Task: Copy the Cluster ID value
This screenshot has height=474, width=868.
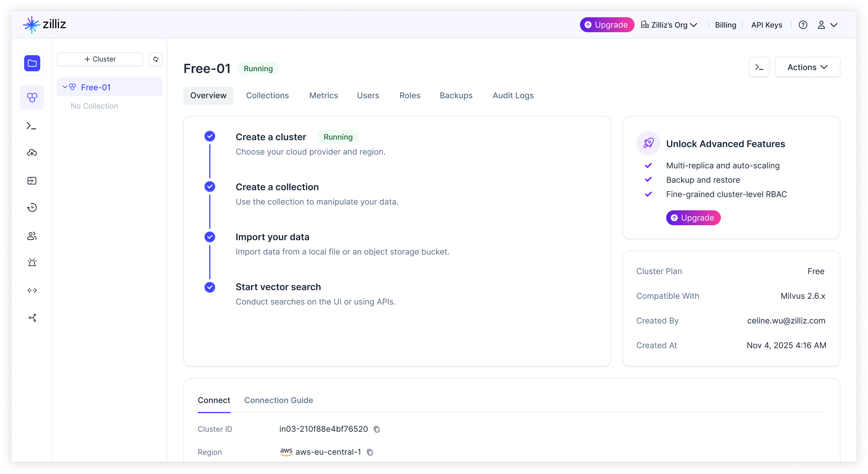Action: [377, 429]
